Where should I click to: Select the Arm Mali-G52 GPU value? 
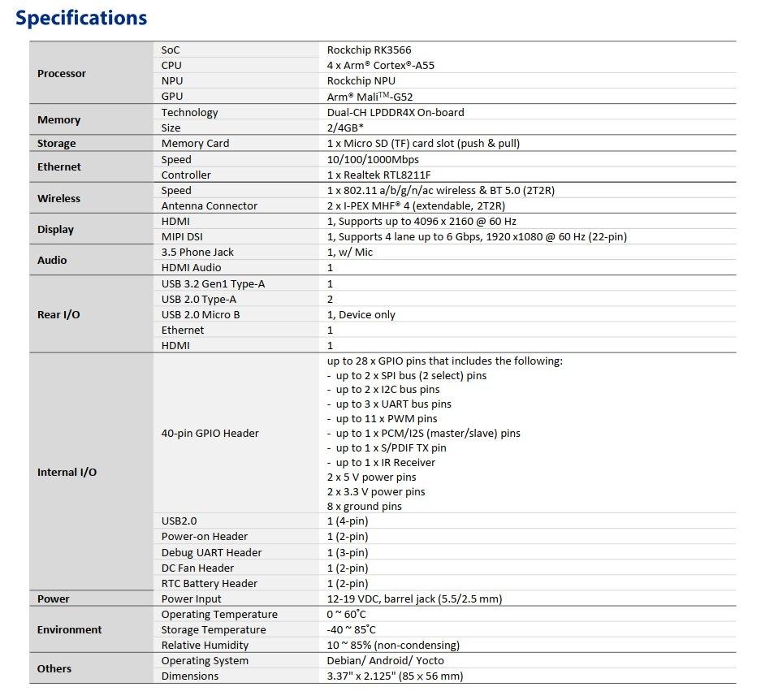[370, 97]
